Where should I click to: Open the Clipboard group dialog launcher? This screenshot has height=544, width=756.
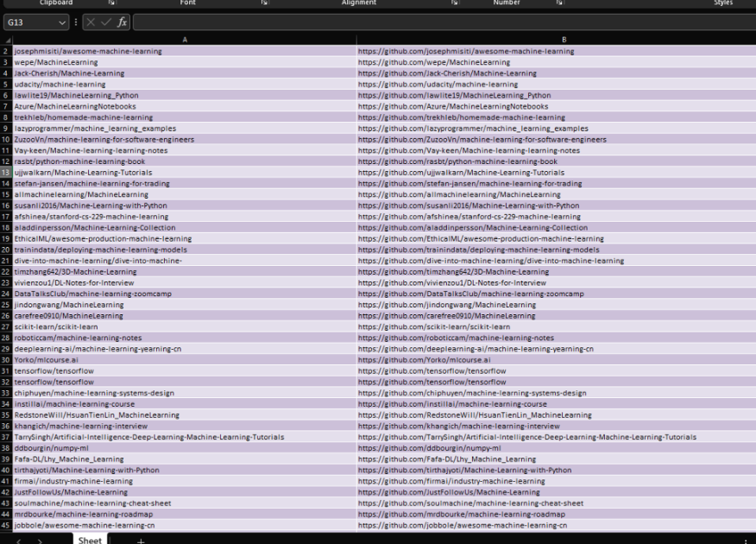(x=112, y=3)
